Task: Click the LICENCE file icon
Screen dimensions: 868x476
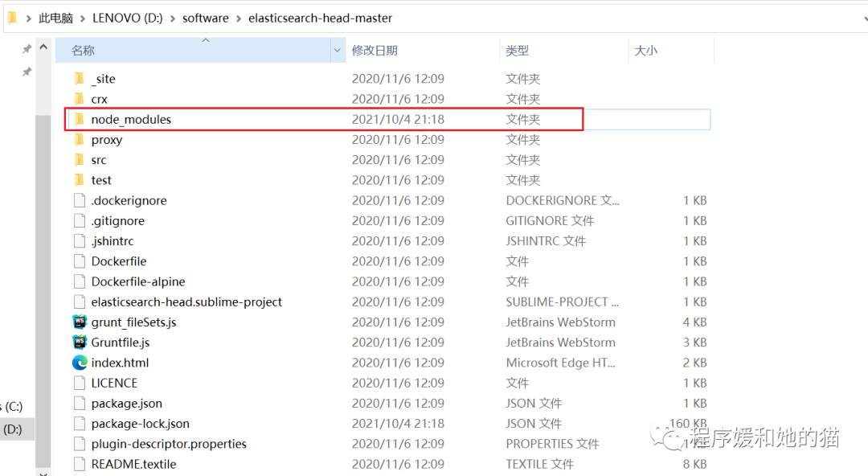Action: pyautogui.click(x=80, y=383)
